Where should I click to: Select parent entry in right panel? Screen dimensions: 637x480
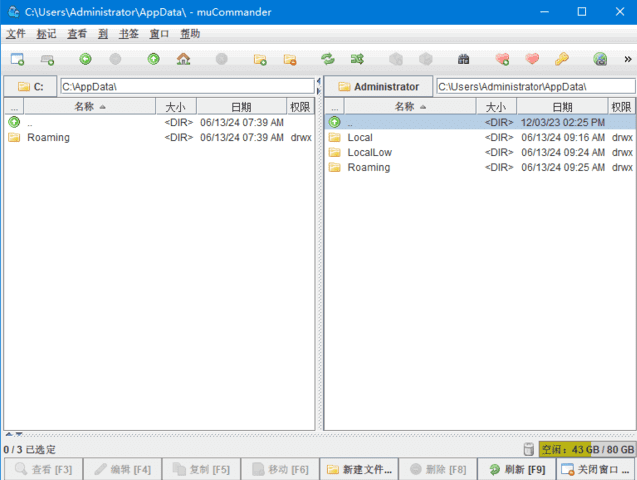pyautogui.click(x=480, y=122)
